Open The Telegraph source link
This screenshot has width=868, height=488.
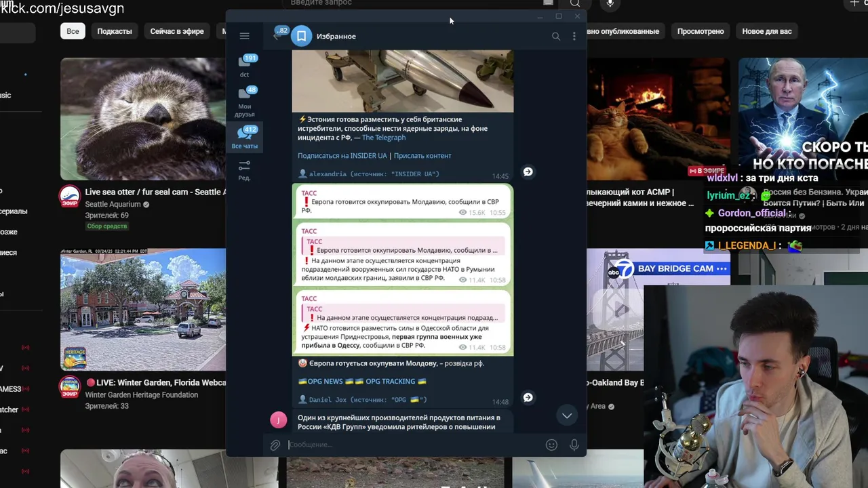click(x=384, y=138)
